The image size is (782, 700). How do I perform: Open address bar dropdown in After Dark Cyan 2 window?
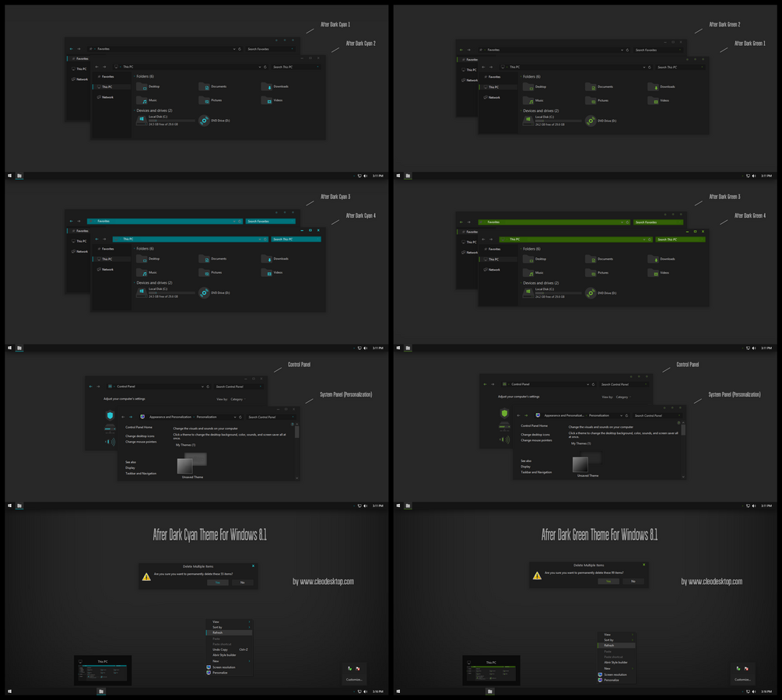260,67
